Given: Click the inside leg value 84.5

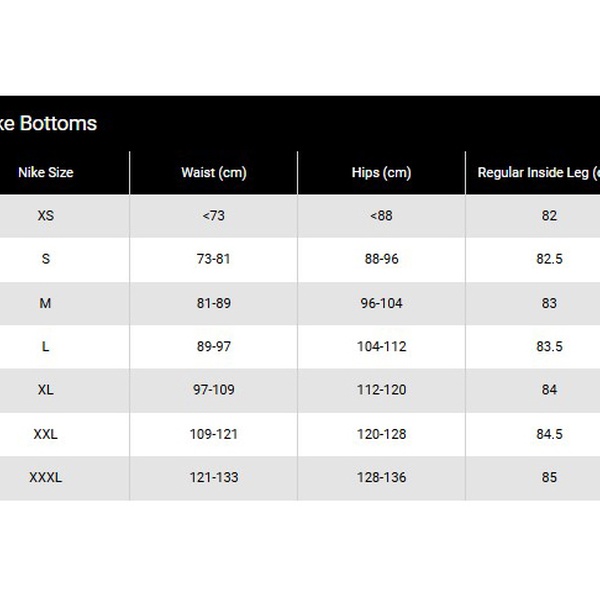Looking at the screenshot, I should [549, 434].
